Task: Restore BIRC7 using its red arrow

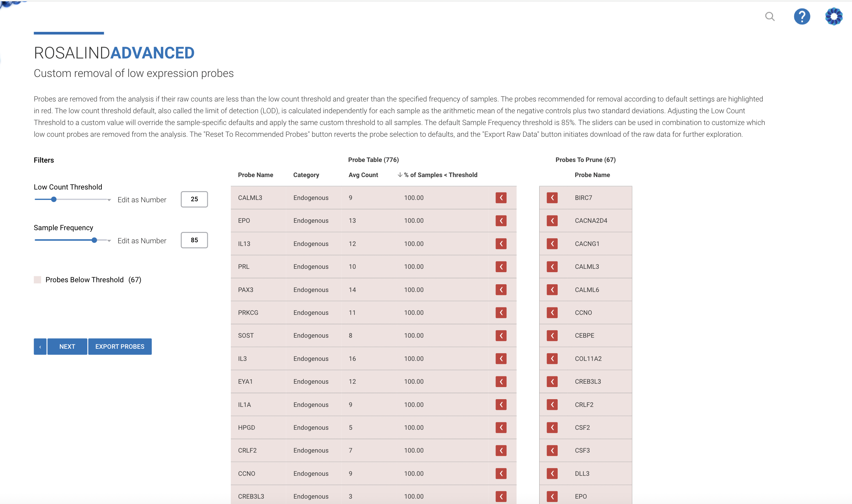Action: tap(552, 198)
